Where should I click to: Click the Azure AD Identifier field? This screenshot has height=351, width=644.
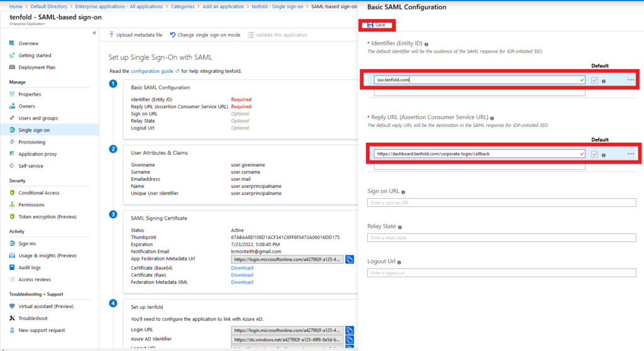pos(287,340)
